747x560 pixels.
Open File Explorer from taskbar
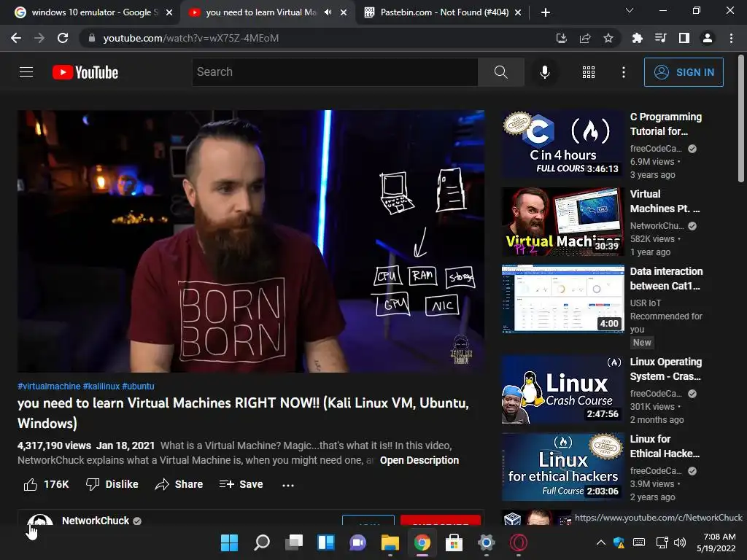390,542
